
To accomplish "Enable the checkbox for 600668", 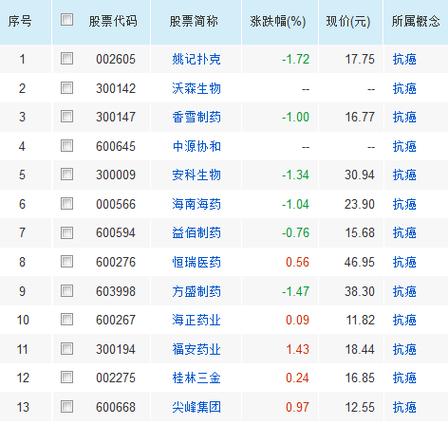I will click(x=67, y=406).
